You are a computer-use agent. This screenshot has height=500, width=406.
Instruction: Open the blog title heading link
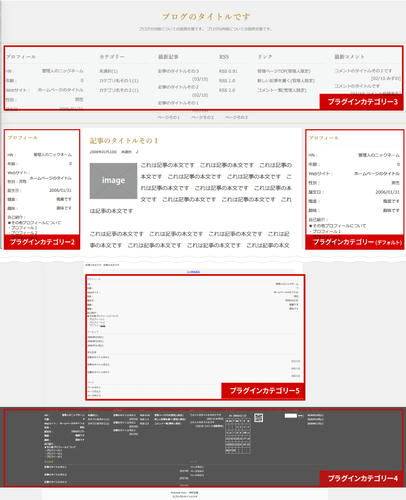(x=206, y=17)
